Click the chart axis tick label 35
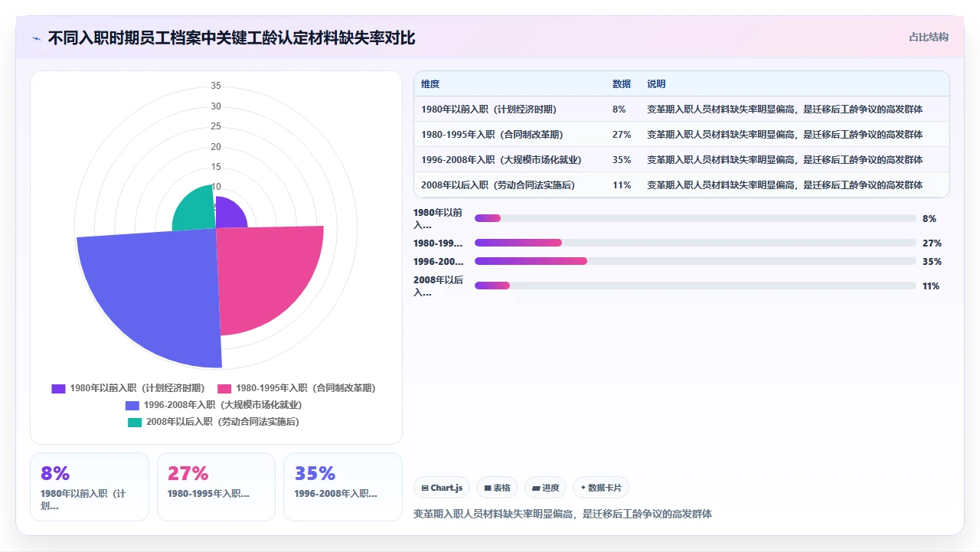Screen dimensions: 980x552 216,86
